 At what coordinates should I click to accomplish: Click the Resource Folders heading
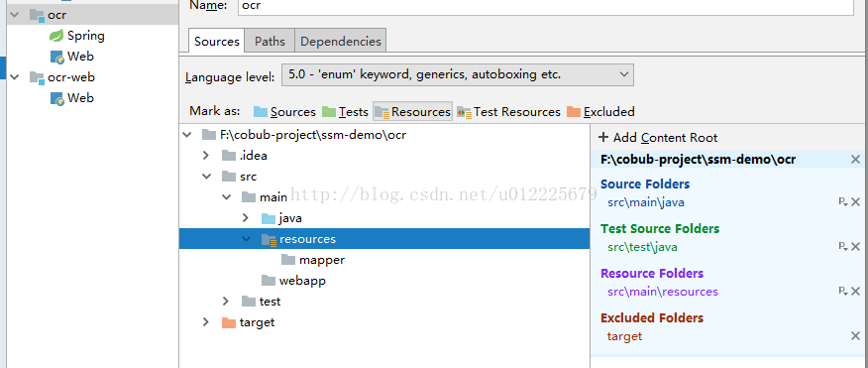coord(652,273)
